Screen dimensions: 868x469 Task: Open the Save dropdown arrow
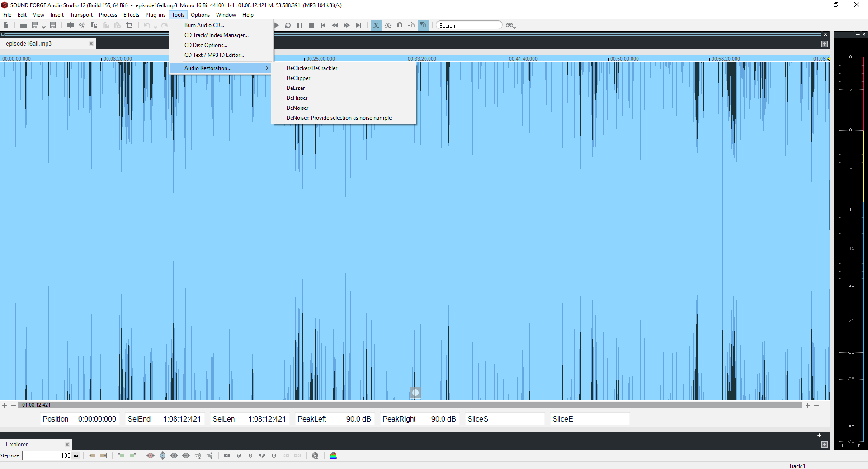(x=44, y=27)
